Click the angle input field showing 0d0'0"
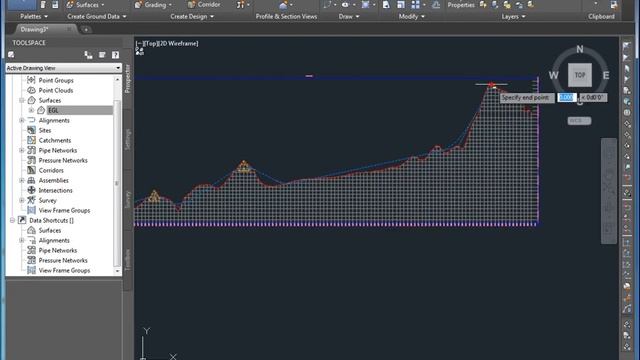The height and width of the screenshot is (360, 640). click(x=593, y=97)
